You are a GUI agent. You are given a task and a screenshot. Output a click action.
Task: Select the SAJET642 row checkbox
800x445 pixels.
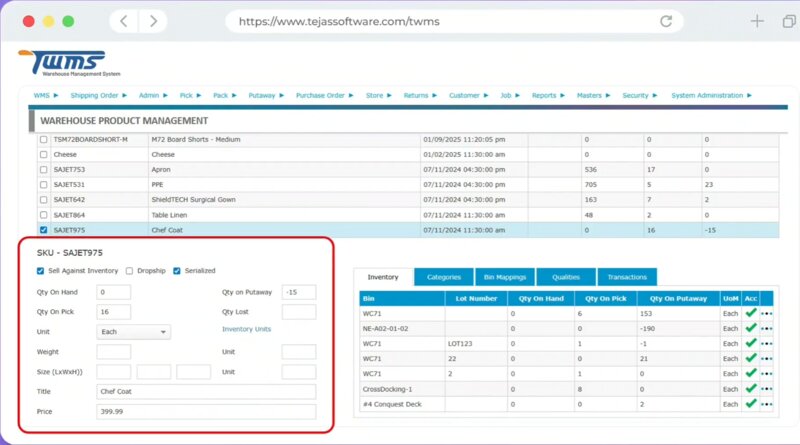pos(42,200)
